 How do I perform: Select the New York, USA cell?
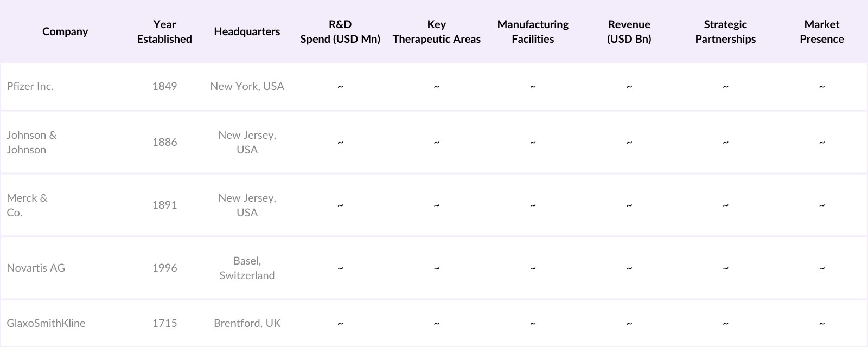(247, 86)
